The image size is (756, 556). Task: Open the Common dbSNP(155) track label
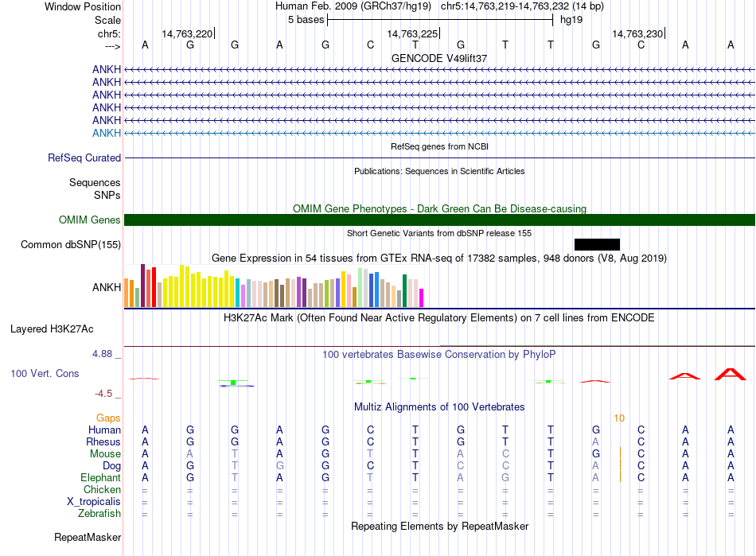tap(71, 245)
